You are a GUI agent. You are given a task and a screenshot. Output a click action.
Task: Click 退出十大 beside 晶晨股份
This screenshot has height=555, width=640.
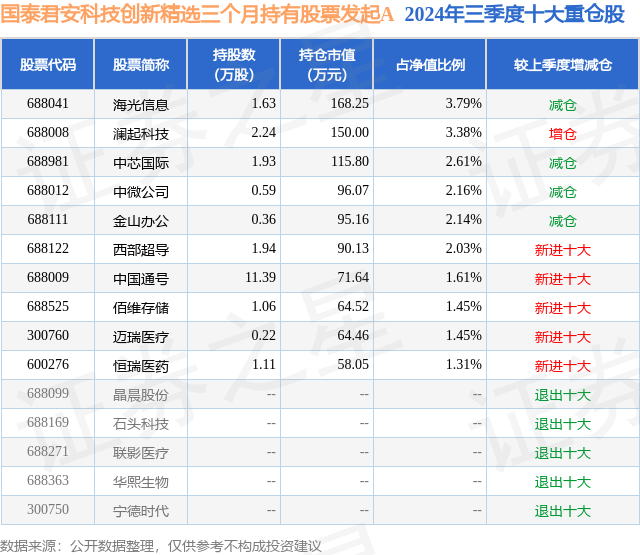[562, 395]
